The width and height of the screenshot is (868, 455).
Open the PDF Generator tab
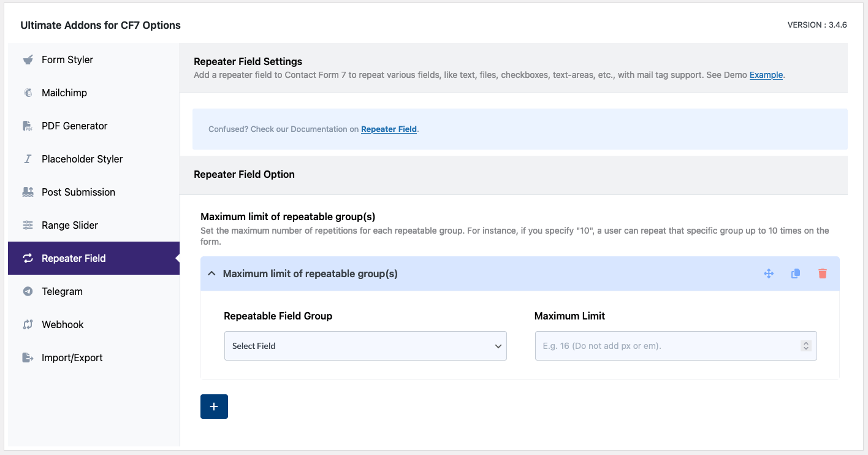(x=94, y=126)
